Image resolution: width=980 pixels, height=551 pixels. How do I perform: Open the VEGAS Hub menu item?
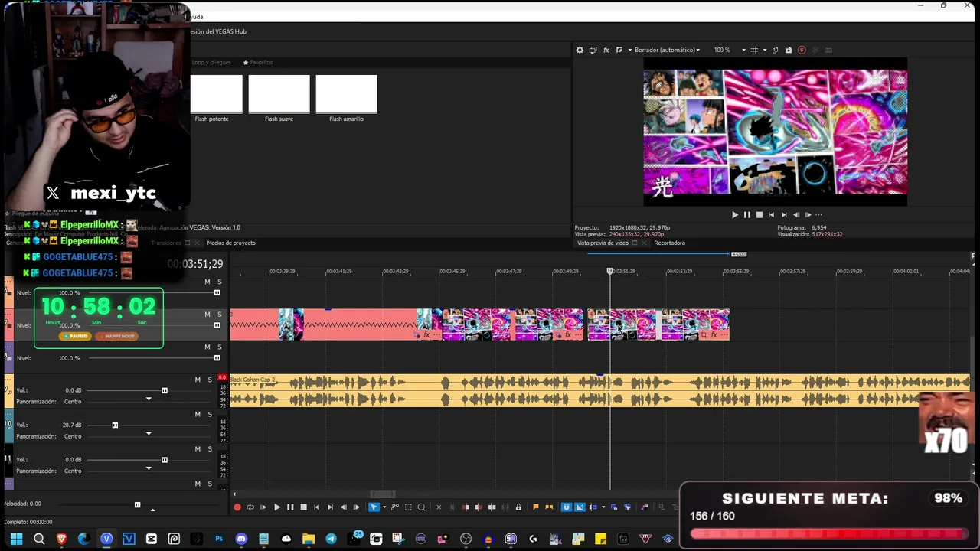219,31
